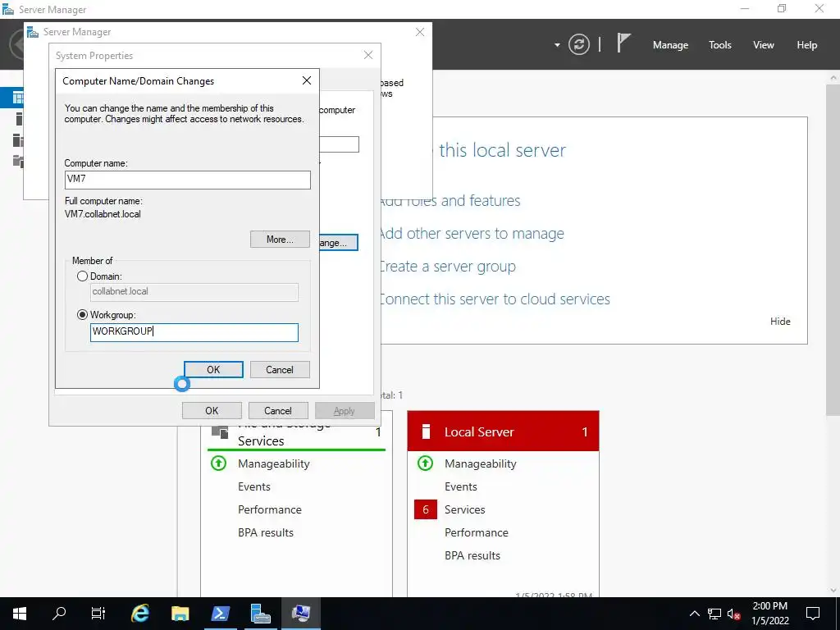
Task: Close the Computer Name/Domain Changes dialog
Action: (307, 80)
